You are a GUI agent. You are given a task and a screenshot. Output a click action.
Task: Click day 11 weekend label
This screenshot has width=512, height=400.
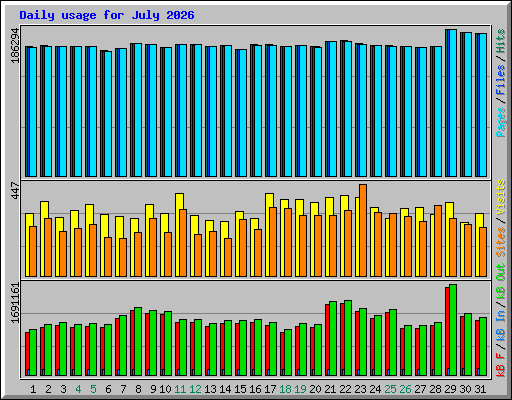coord(180,389)
